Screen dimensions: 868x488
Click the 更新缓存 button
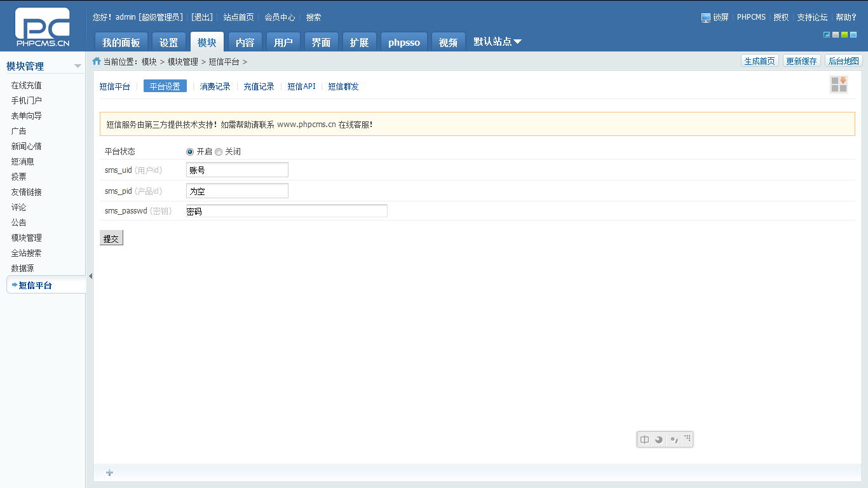(802, 61)
